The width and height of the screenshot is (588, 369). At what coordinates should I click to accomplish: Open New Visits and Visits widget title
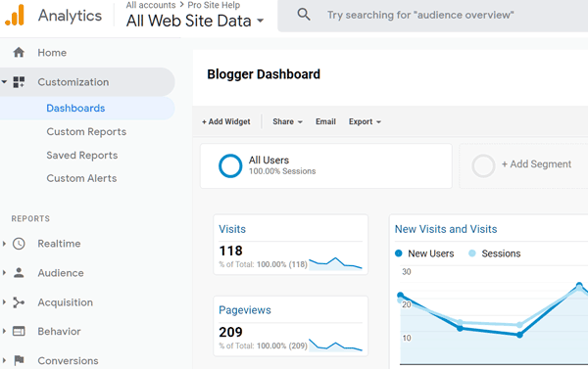coord(446,229)
